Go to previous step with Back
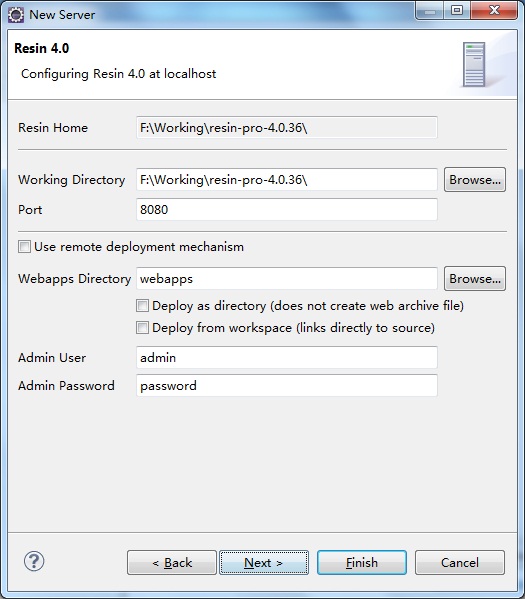525x599 pixels. (x=172, y=562)
